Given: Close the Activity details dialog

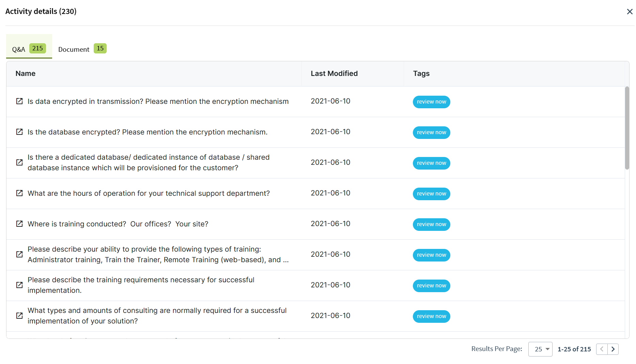Looking at the screenshot, I should (x=630, y=12).
